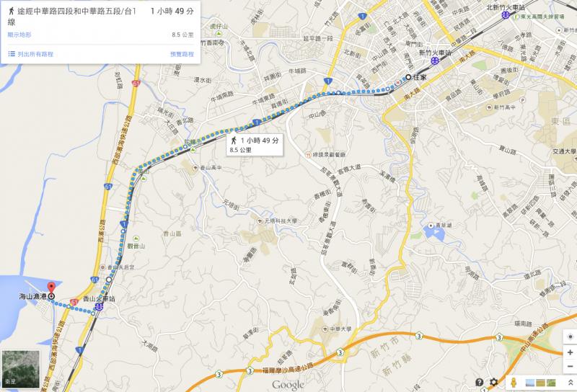Select the walking route summary header
The width and height of the screenshot is (577, 392).
(x=100, y=17)
